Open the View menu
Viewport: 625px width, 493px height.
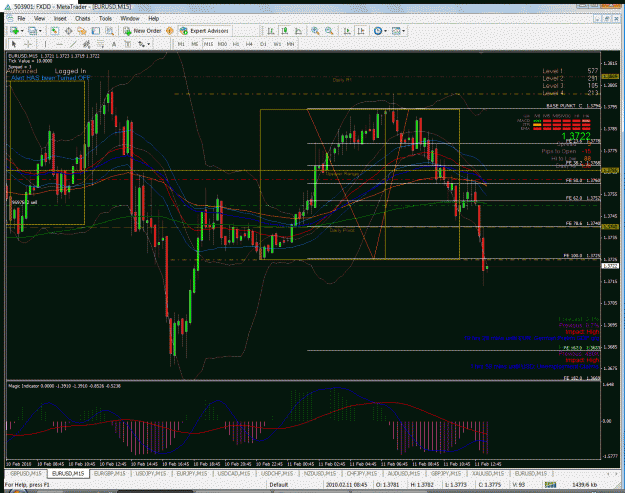pyautogui.click(x=39, y=18)
